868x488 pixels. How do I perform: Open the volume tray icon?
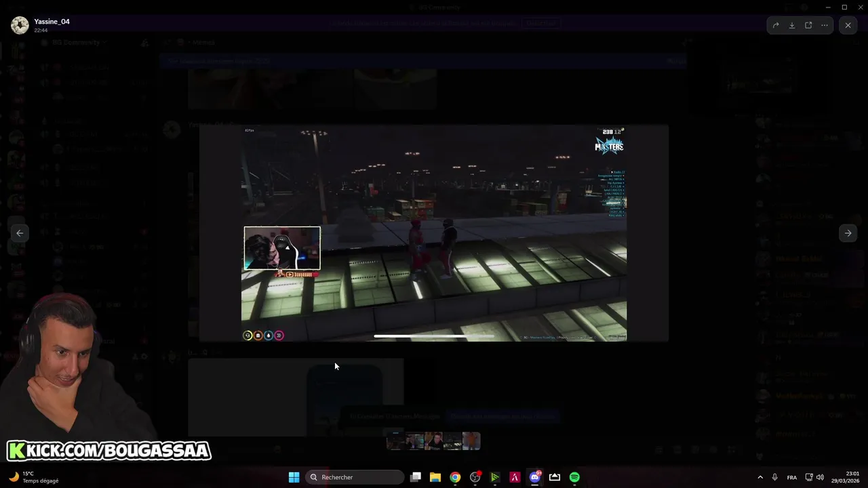click(x=821, y=477)
